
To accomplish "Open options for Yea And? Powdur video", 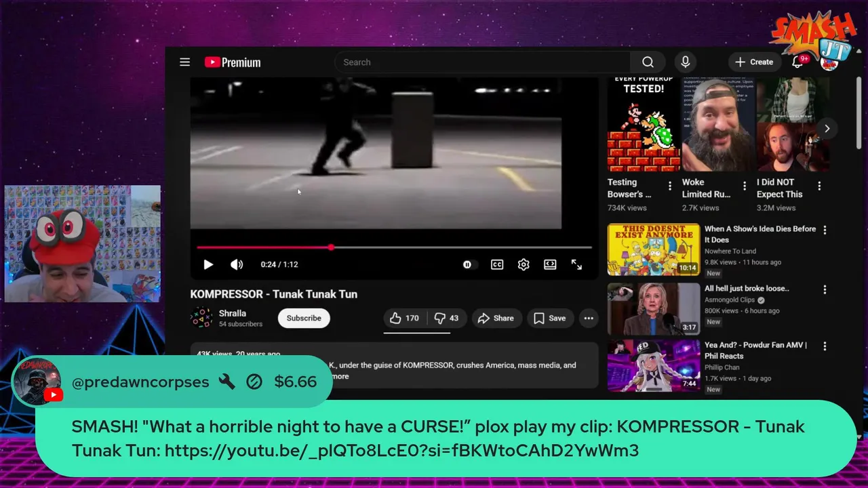I will (x=825, y=346).
